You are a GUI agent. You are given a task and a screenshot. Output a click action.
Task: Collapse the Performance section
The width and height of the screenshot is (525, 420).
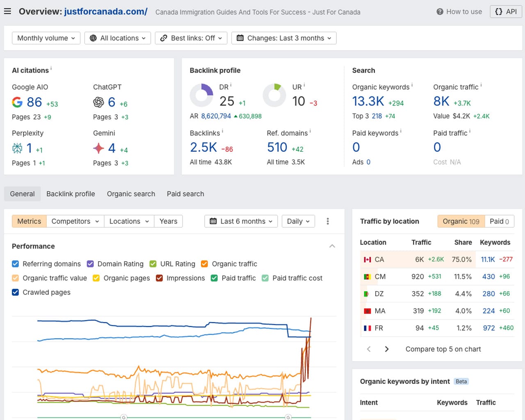click(332, 246)
